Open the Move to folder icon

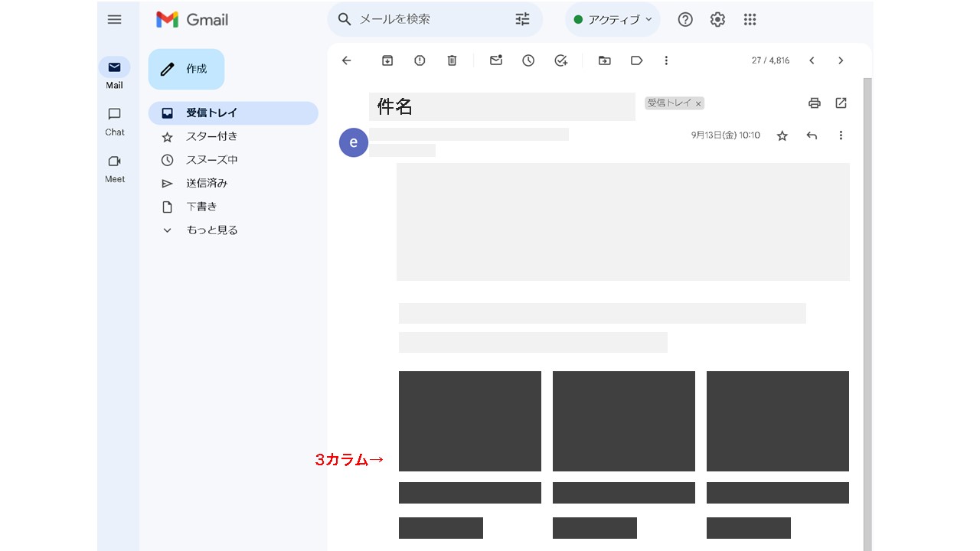605,60
